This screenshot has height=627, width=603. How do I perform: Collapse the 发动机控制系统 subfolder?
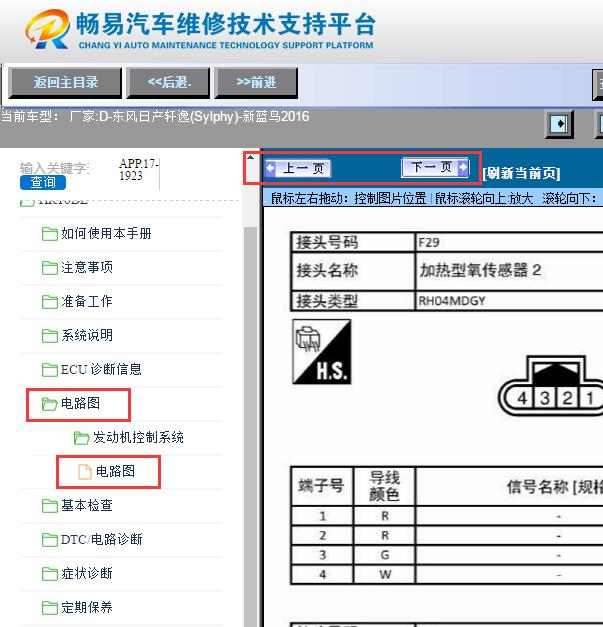point(129,437)
